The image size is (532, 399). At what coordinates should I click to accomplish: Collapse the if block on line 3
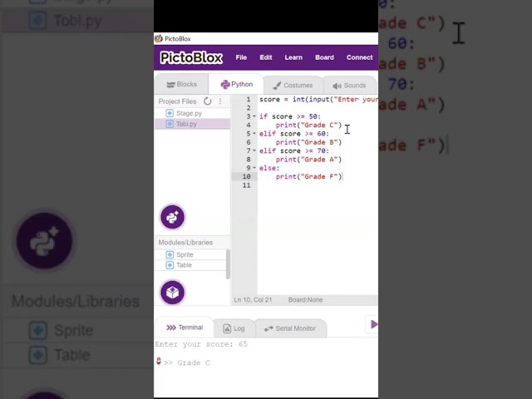pos(254,116)
